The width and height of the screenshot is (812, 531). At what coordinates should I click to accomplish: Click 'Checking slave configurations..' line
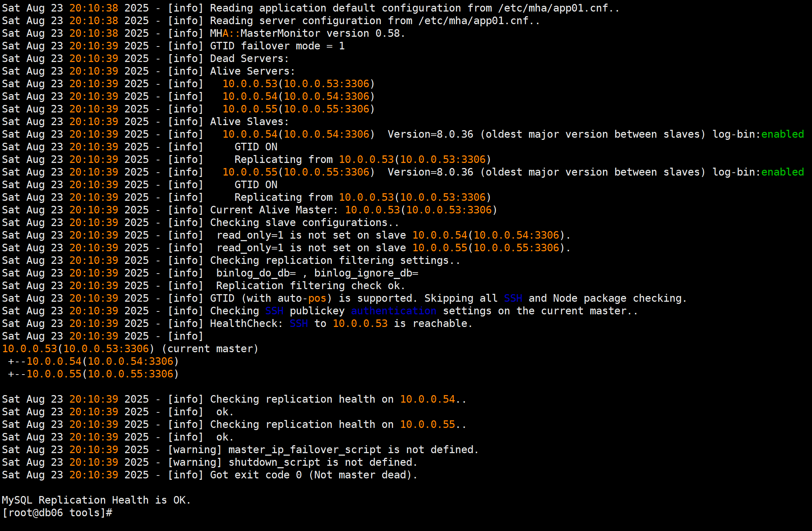coord(305,222)
